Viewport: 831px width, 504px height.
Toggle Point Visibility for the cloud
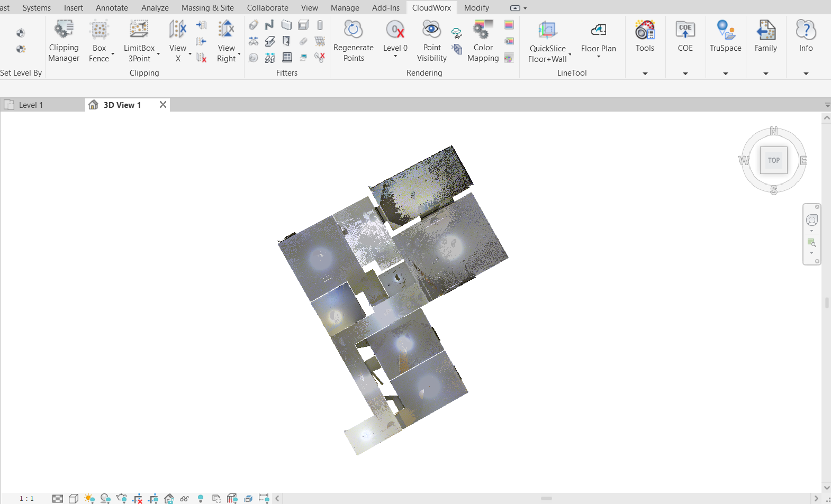click(x=431, y=40)
